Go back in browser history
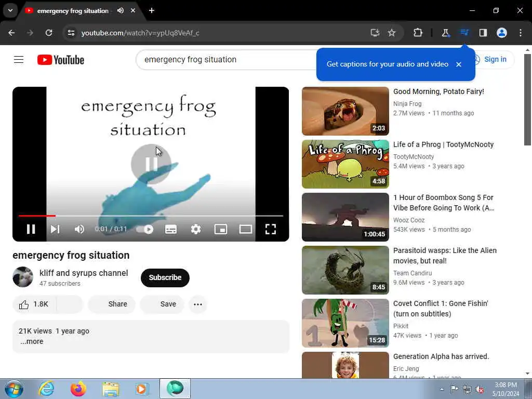Viewport: 532px width, 399px height. pyautogui.click(x=11, y=33)
